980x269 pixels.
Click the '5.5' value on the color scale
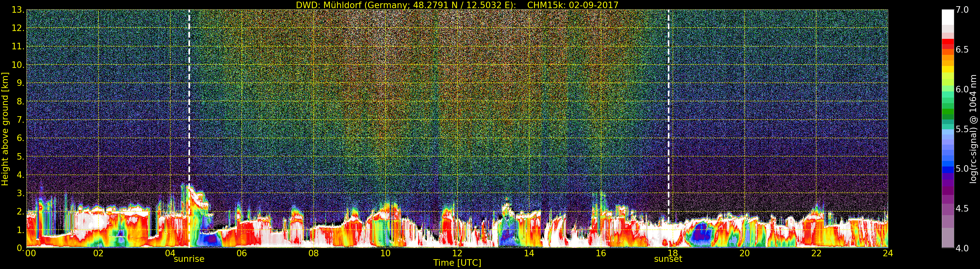pos(962,129)
